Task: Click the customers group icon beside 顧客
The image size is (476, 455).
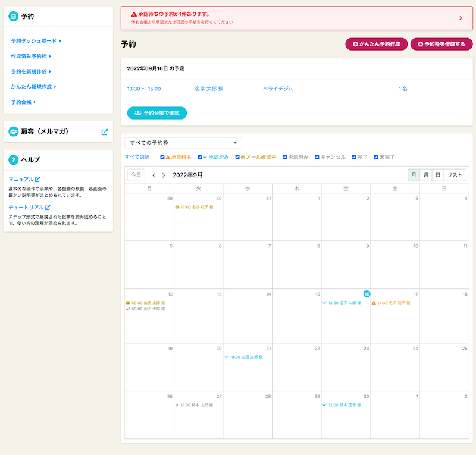Action: pos(13,132)
